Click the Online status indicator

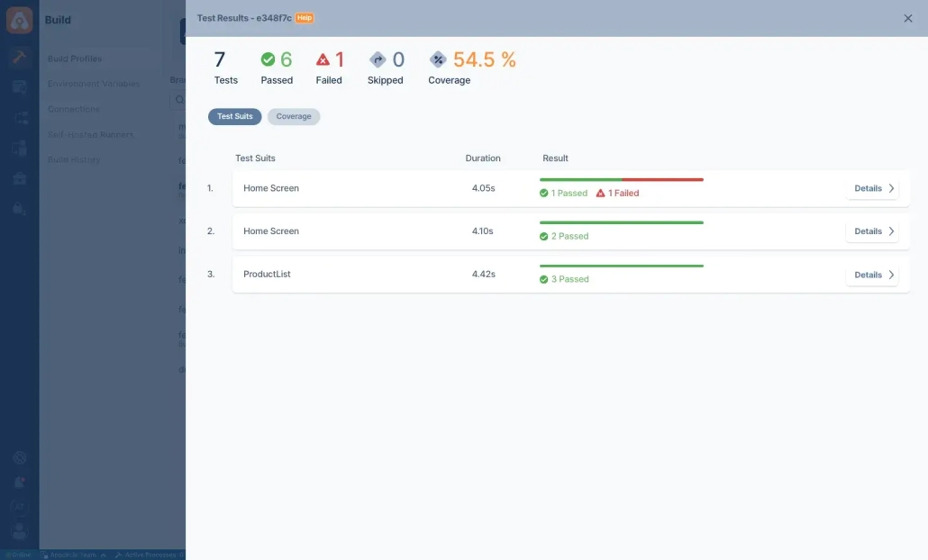tap(18, 555)
